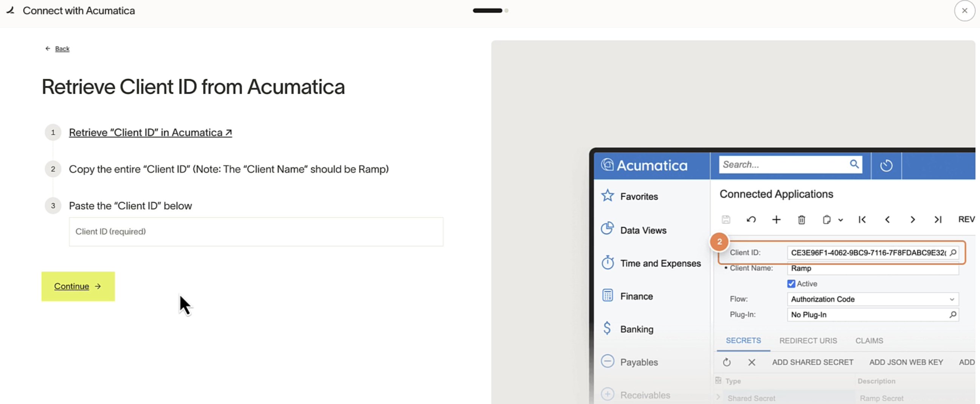This screenshot has width=980, height=404.
Task: Select the Save icon on the Connected Applications toolbar
Action: click(x=726, y=220)
